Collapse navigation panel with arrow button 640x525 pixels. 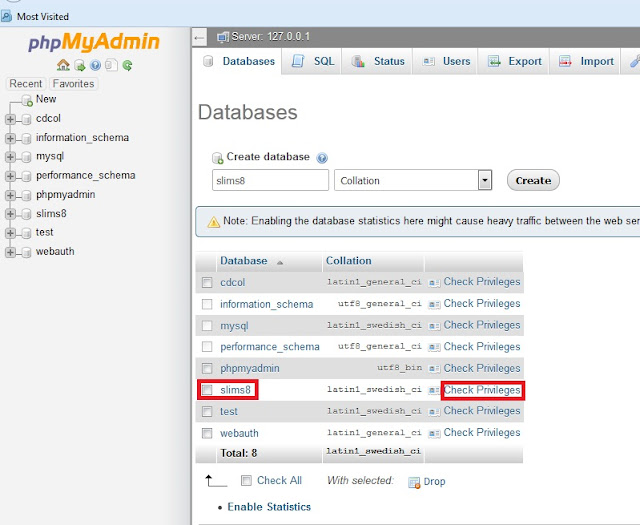[199, 38]
